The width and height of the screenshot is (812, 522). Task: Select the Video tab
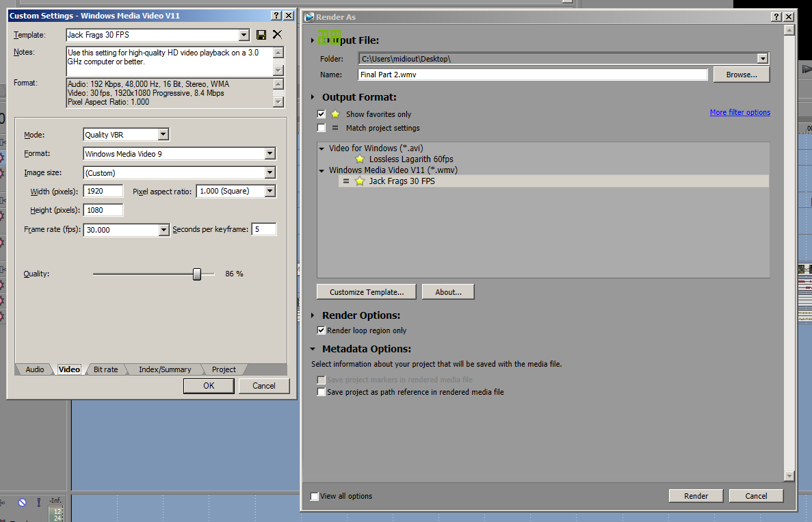69,369
